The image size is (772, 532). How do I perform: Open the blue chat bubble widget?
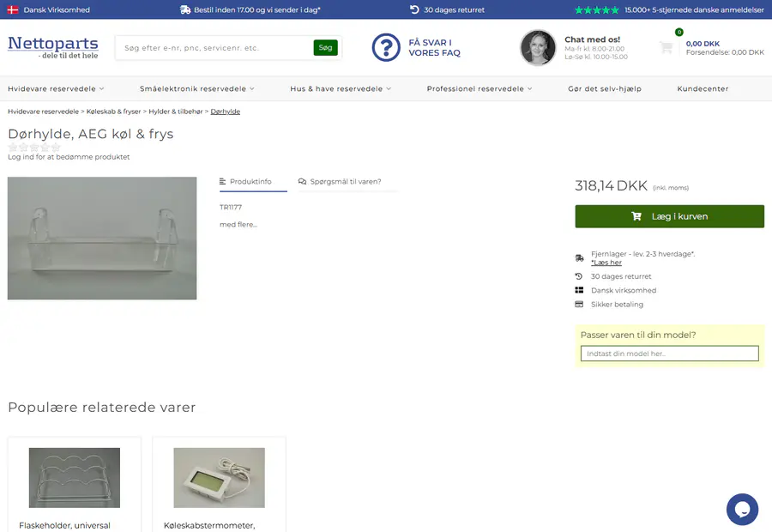[x=742, y=510]
